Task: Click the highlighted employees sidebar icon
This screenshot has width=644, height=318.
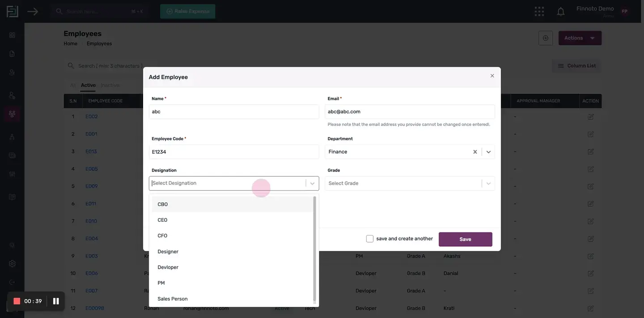Action: click(12, 114)
